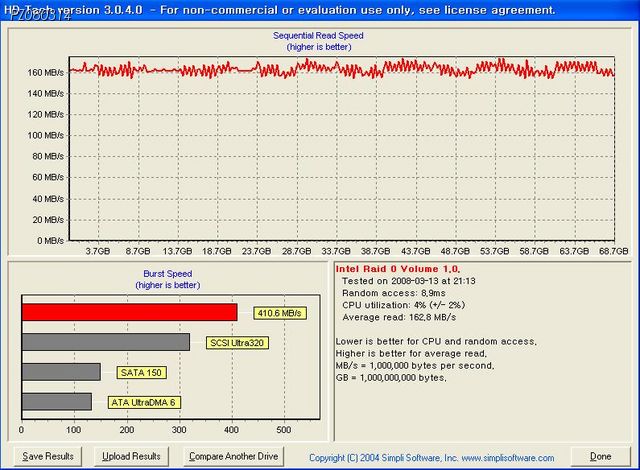Screen dimensions: 640x470
Task: Click the 53.7GB axis label
Action: 495,251
